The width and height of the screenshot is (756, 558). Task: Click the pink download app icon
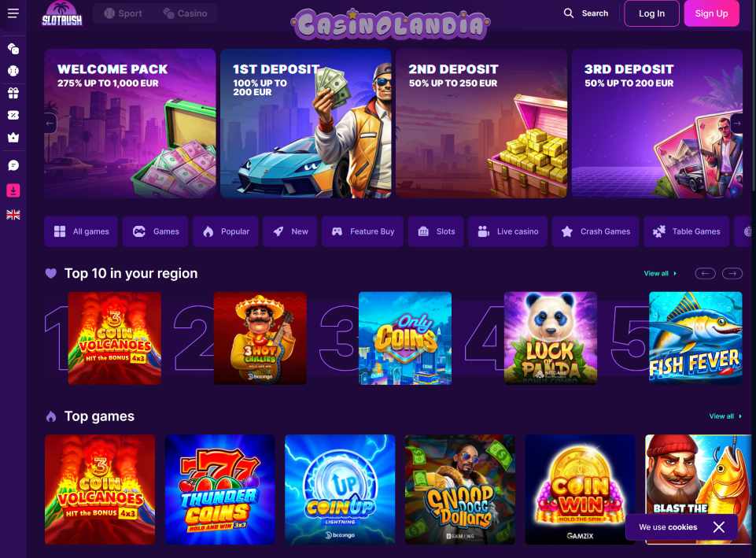pyautogui.click(x=13, y=190)
